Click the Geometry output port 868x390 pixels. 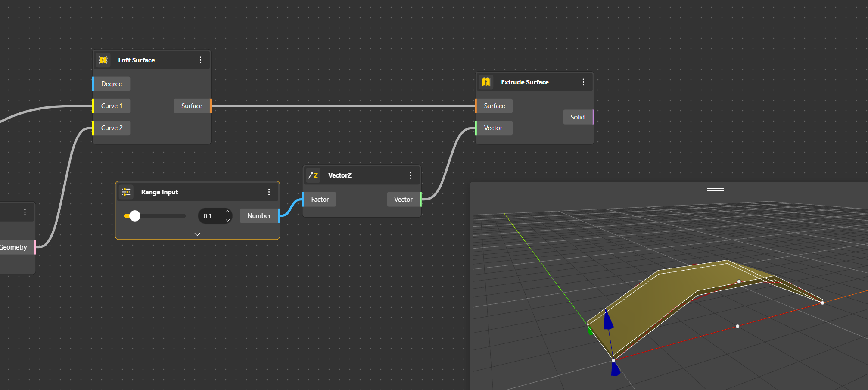[17, 247]
